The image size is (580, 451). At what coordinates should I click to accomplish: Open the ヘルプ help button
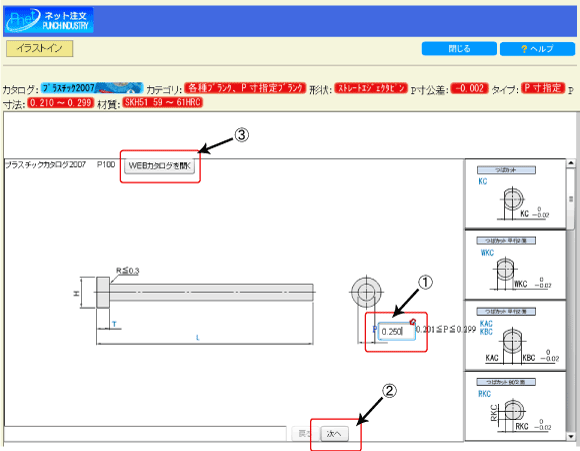point(537,49)
